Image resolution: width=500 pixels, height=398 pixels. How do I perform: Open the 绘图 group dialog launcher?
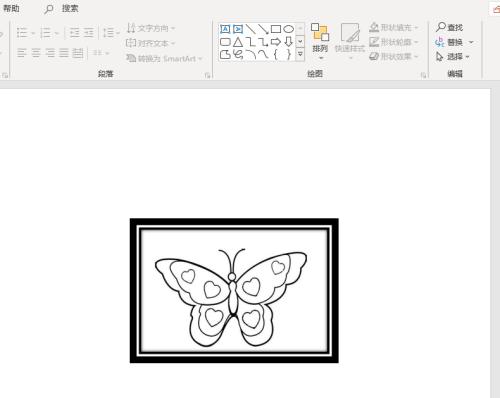(423, 75)
